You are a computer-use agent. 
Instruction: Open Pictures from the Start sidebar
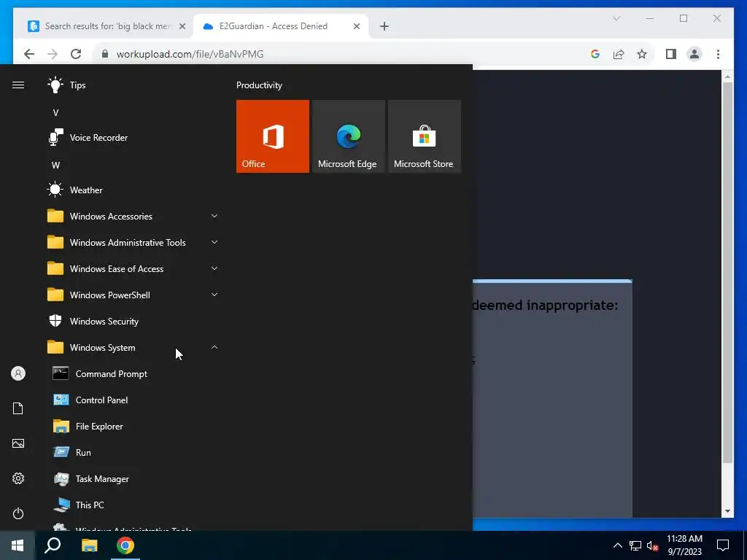[18, 443]
